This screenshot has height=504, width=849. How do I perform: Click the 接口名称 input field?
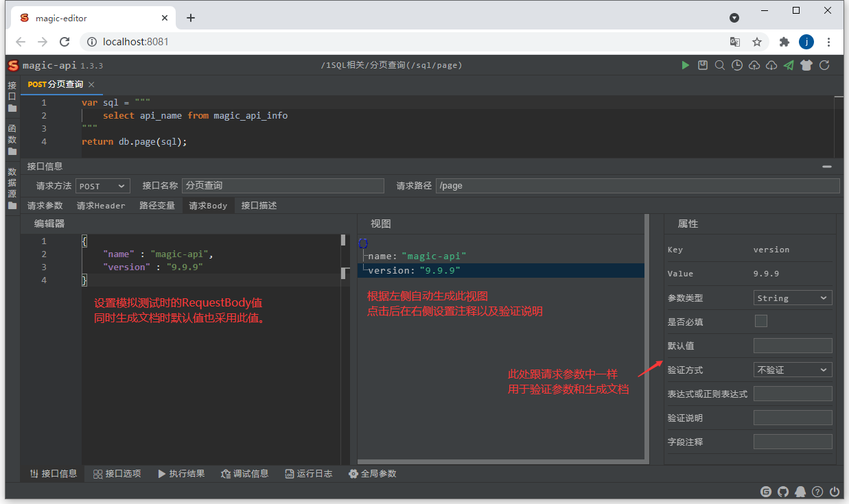283,186
